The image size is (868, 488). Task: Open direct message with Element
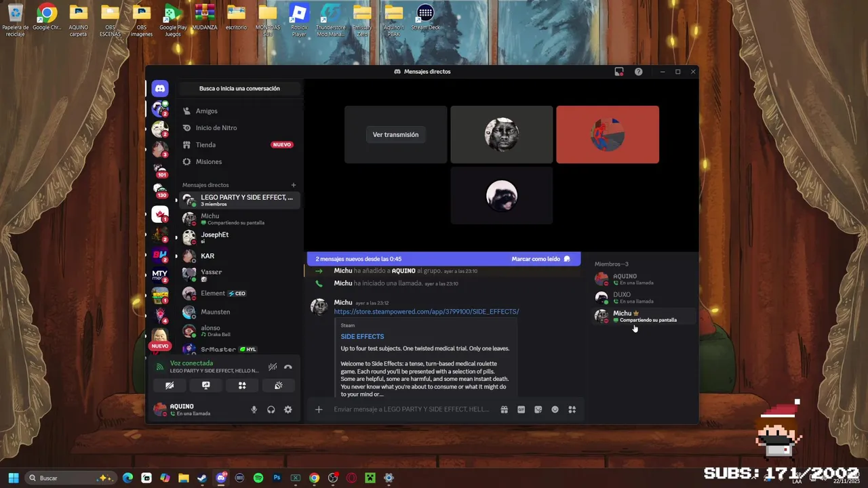[239, 293]
